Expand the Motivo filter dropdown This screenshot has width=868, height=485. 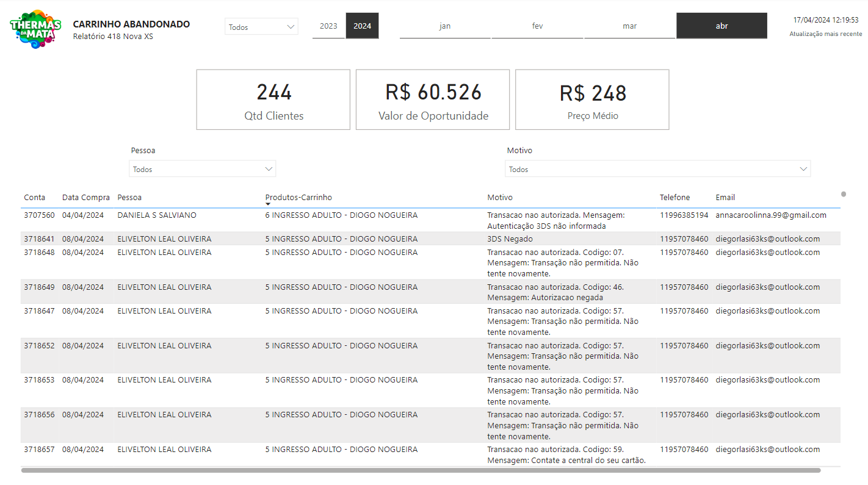tap(657, 169)
